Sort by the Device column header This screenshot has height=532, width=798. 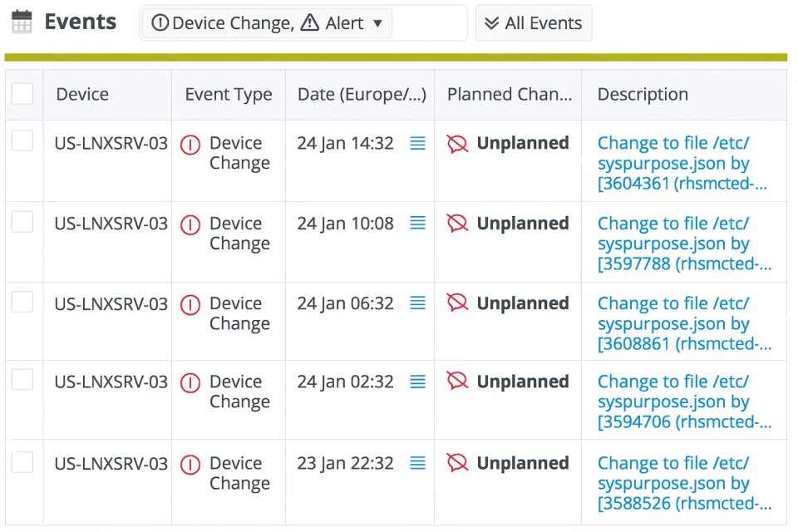[82, 94]
